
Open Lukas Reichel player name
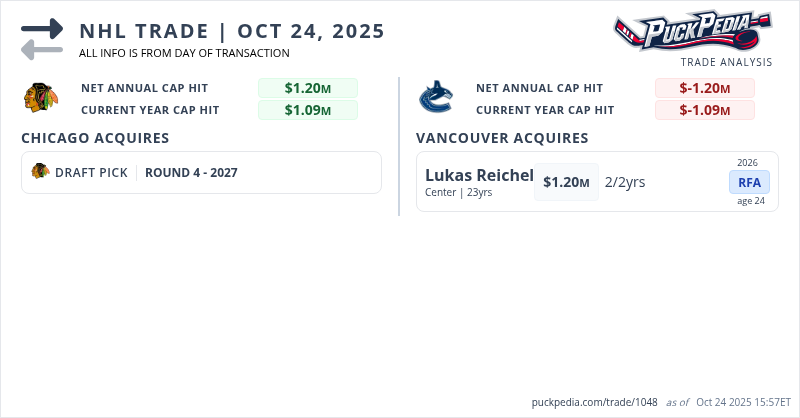479,175
